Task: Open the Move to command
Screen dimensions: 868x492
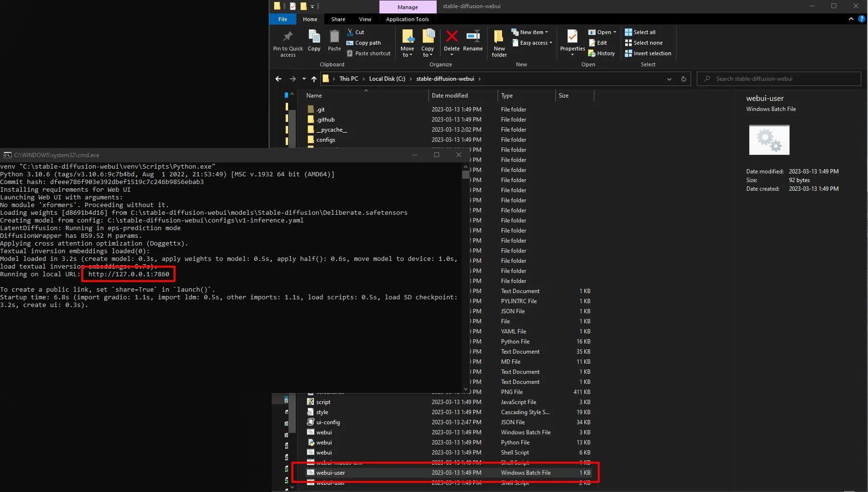Action: point(408,43)
